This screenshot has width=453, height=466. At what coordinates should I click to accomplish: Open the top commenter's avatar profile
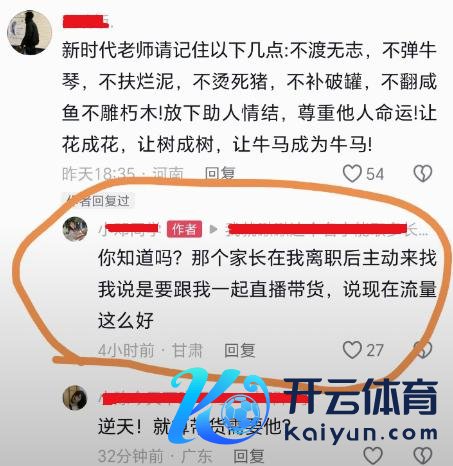click(x=30, y=32)
